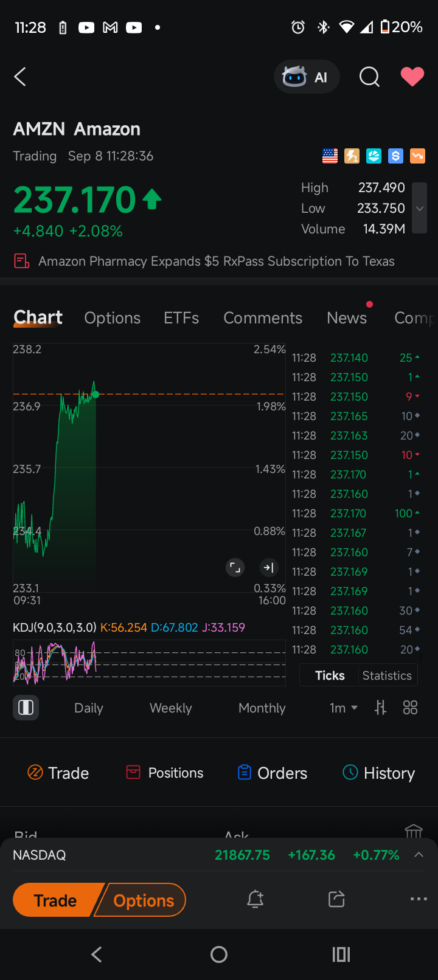Jump chart to latest data arrow

[x=268, y=568]
